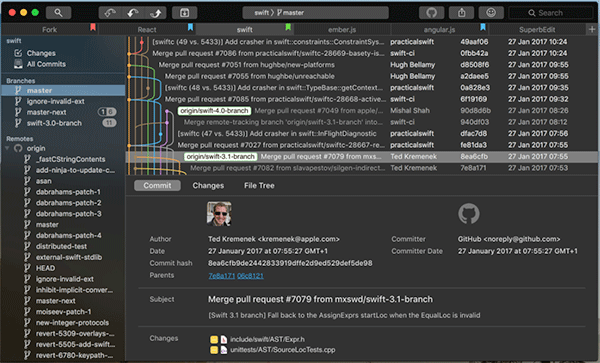The height and width of the screenshot is (363, 600).
Task: Click the share toolbar button
Action: [x=461, y=13]
